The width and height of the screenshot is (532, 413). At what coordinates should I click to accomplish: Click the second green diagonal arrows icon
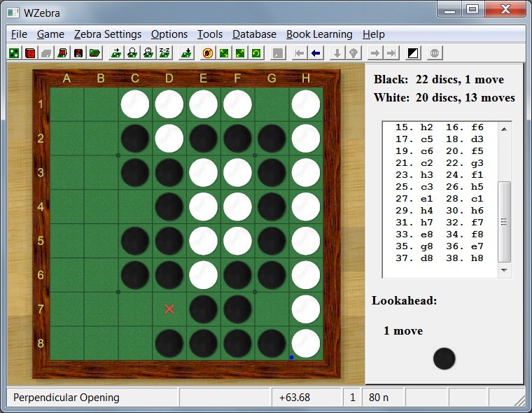click(x=240, y=53)
